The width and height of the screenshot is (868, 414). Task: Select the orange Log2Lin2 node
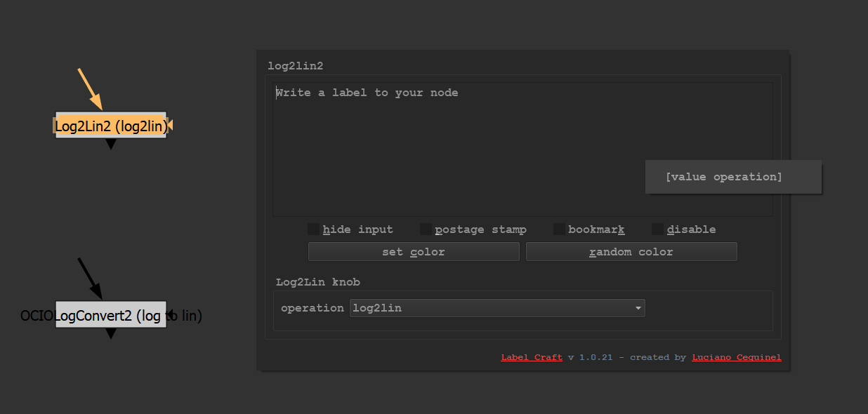(x=110, y=126)
